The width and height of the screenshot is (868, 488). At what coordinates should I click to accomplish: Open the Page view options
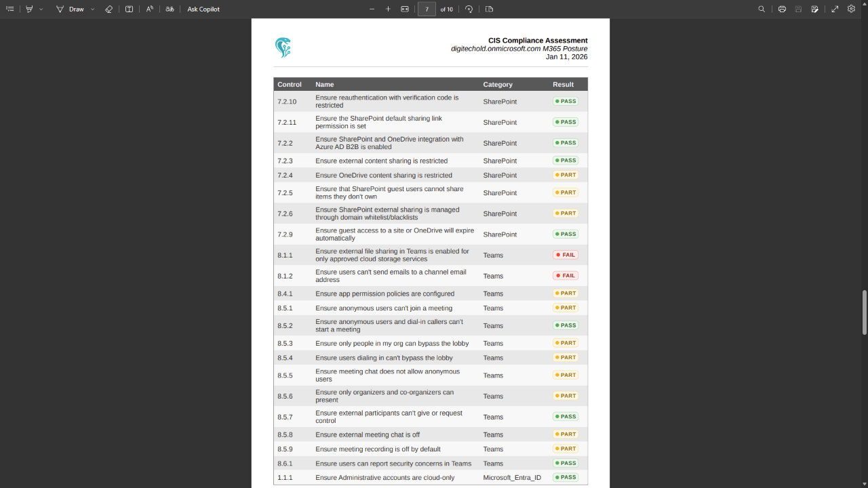point(490,9)
